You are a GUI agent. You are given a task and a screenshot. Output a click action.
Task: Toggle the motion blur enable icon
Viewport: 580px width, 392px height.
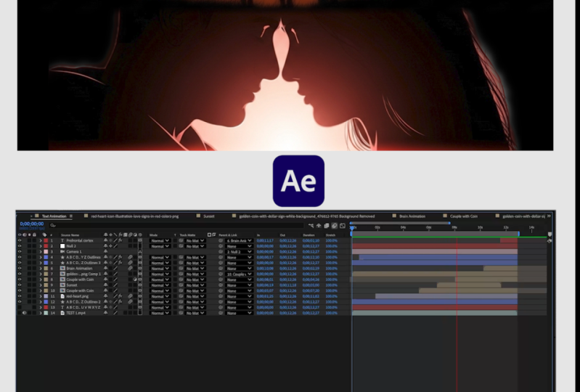[335, 226]
